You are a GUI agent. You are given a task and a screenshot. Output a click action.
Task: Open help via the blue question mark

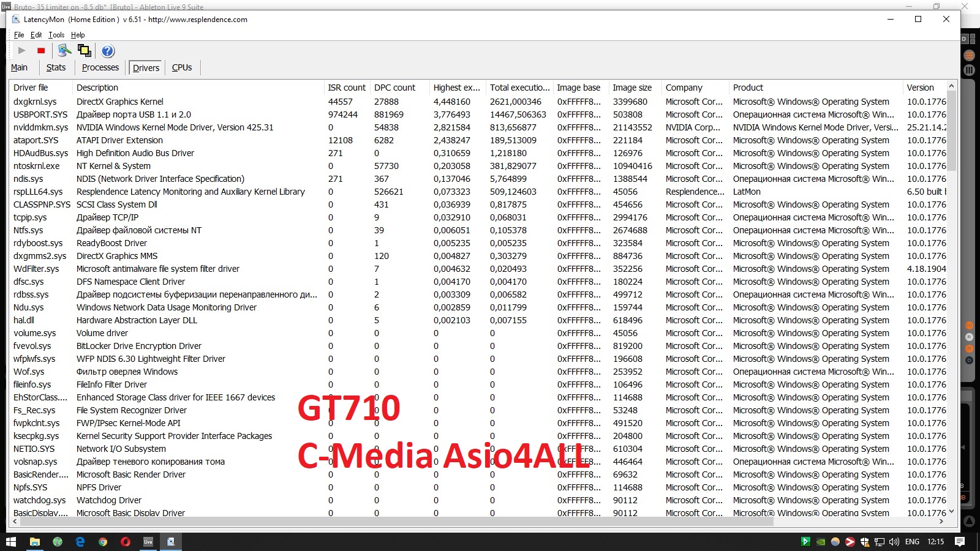[108, 51]
